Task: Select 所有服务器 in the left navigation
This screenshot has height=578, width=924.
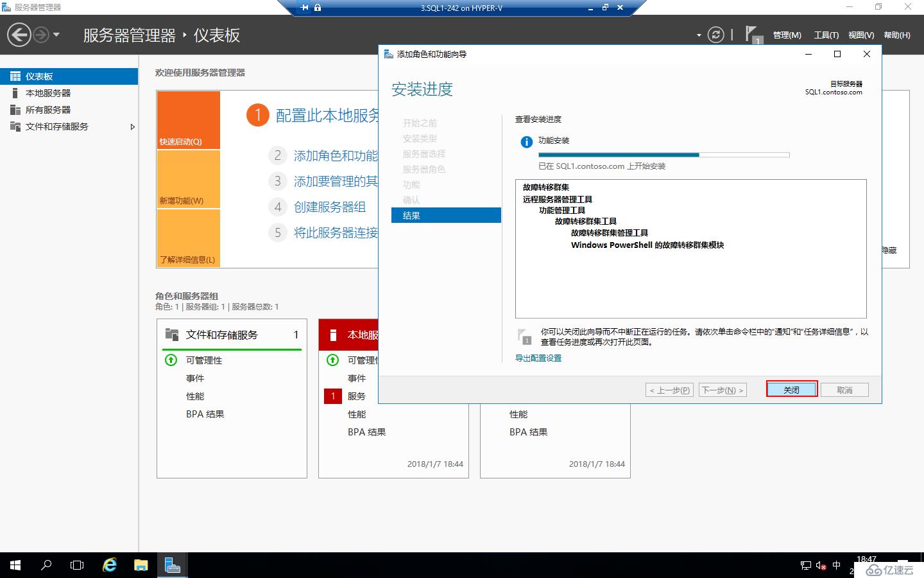Action: [x=69, y=110]
